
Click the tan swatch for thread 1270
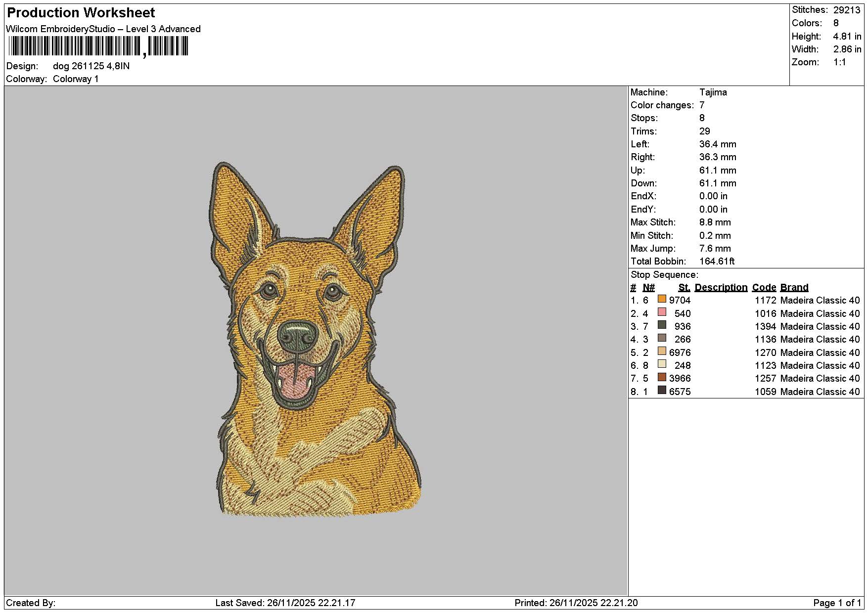tap(662, 351)
